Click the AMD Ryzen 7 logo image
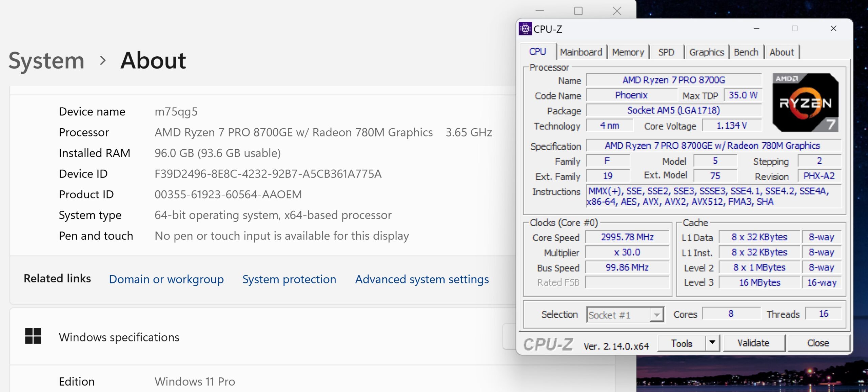The image size is (868, 392). (x=805, y=103)
